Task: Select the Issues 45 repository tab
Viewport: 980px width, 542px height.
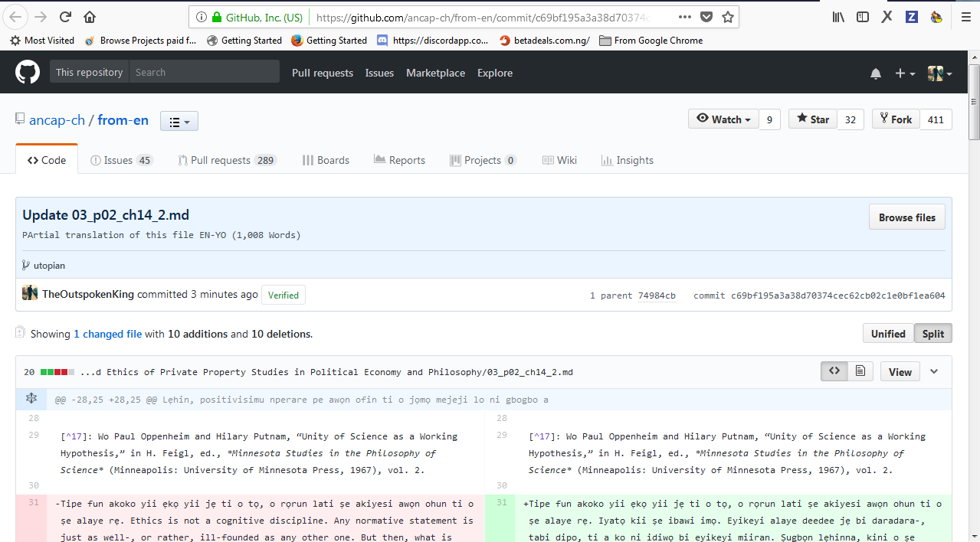Action: (122, 160)
